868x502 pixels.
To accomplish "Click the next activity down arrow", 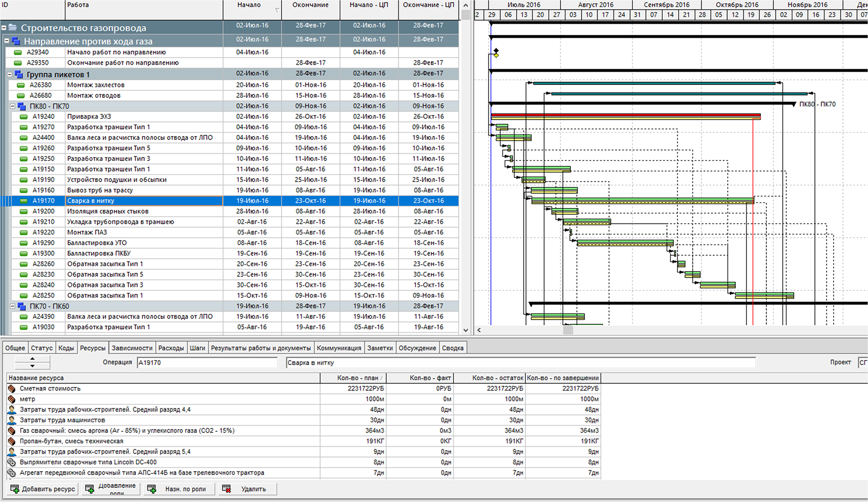I will [33, 365].
